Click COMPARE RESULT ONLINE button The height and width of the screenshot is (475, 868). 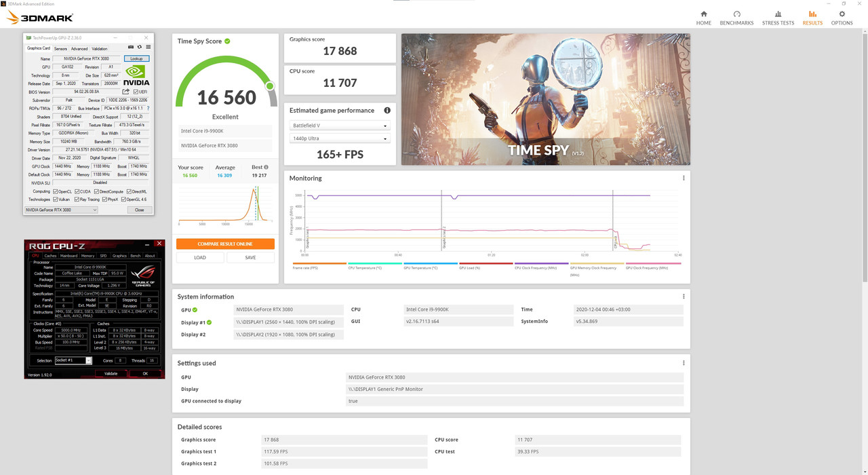pos(225,244)
